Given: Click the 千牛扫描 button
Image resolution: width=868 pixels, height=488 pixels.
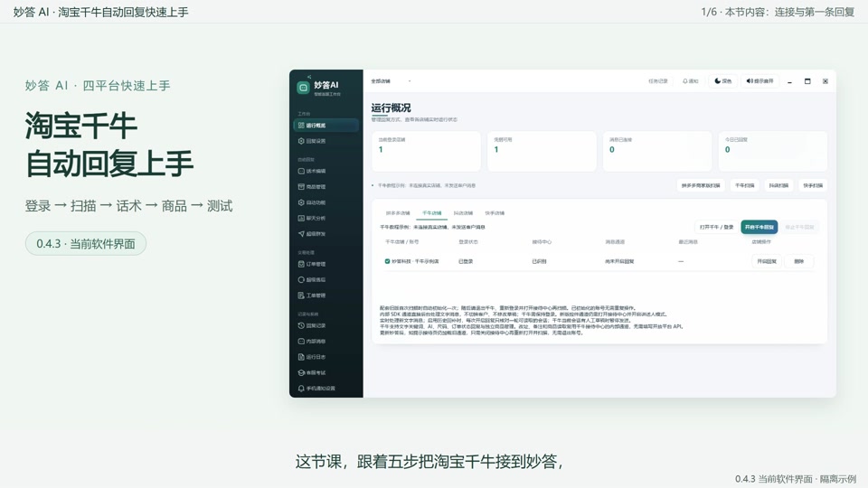Looking at the screenshot, I should pyautogui.click(x=744, y=185).
